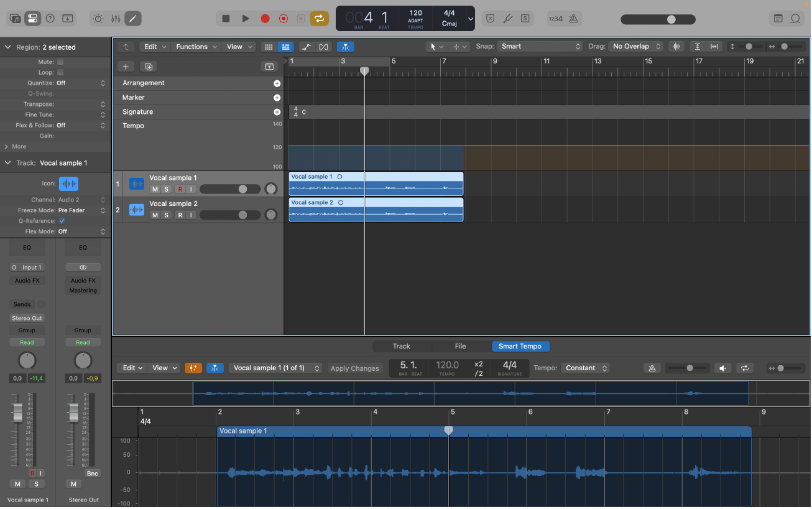Mute the Vocal sample 2 track
Image resolution: width=812 pixels, height=509 pixels.
[x=154, y=215]
